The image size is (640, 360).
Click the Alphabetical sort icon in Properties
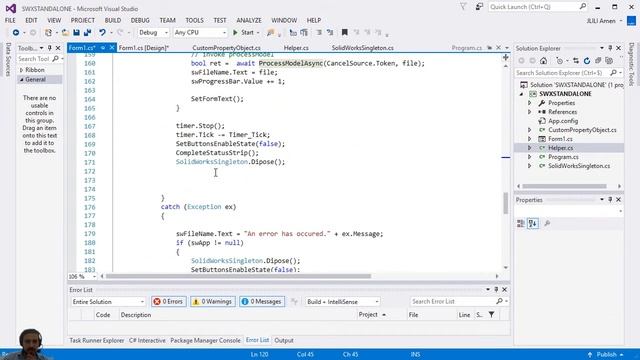(533, 223)
